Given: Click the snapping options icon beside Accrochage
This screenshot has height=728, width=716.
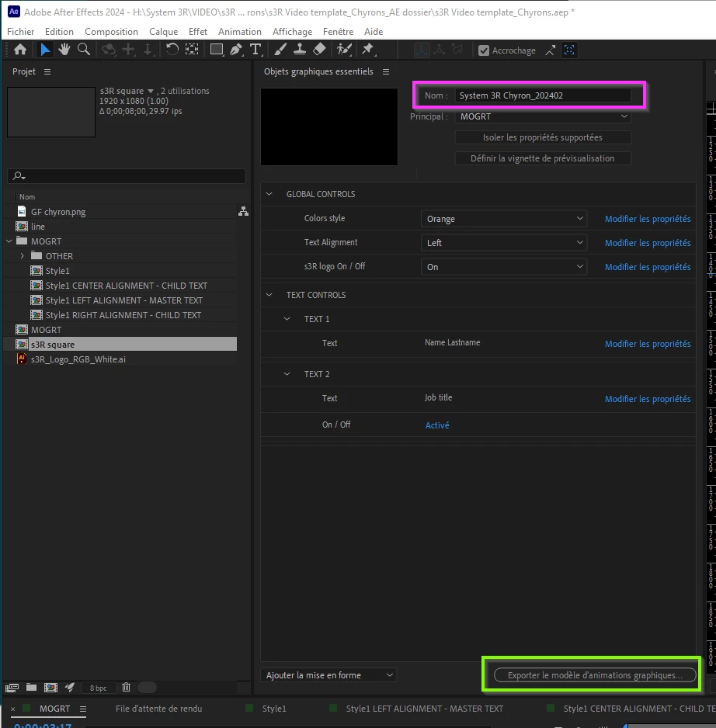Looking at the screenshot, I should [x=550, y=50].
